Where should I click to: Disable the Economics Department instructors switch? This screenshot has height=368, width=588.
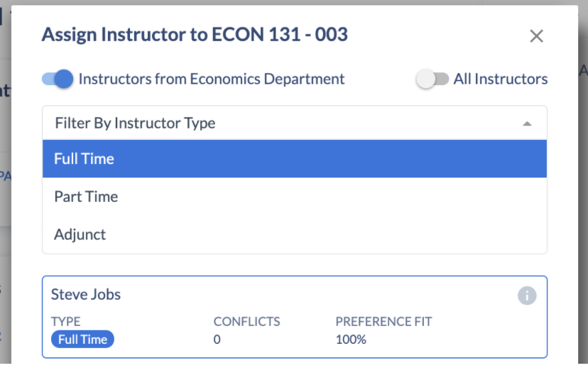(x=58, y=79)
